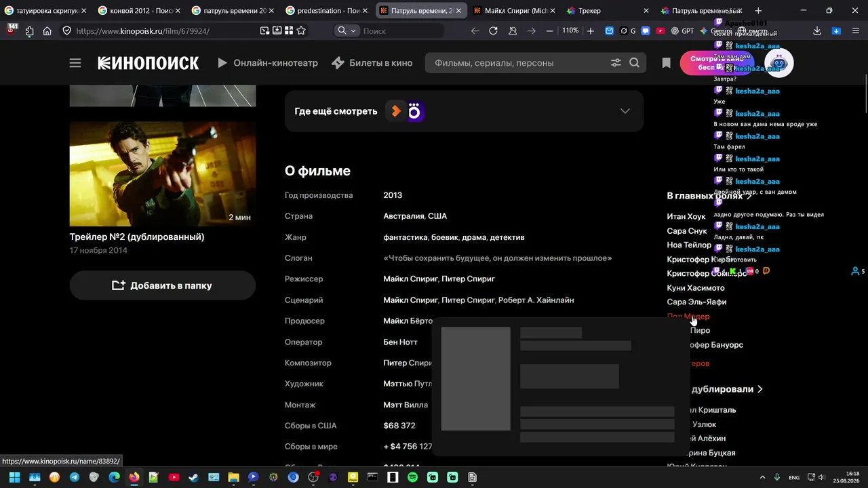Click the 'Gemini' toolbar bookmark

(715, 31)
